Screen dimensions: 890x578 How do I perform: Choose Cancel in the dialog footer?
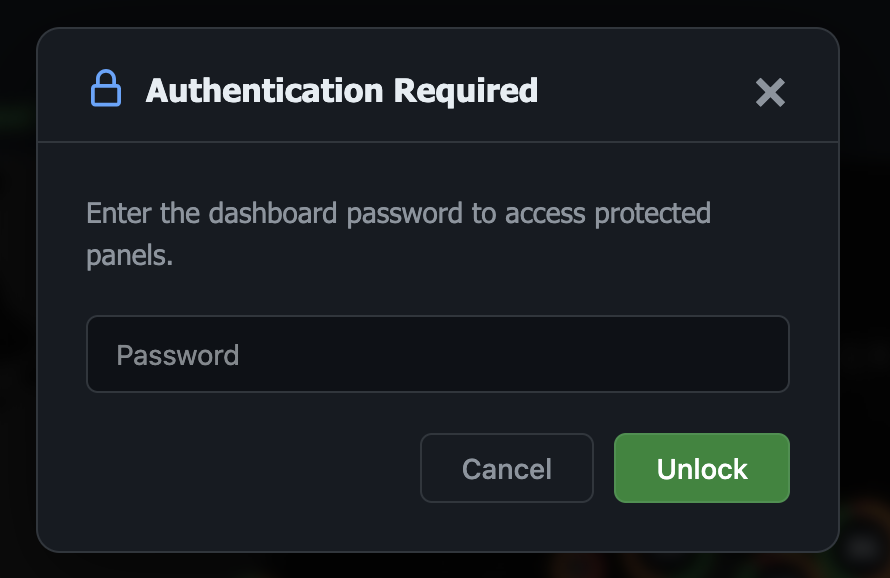(507, 468)
